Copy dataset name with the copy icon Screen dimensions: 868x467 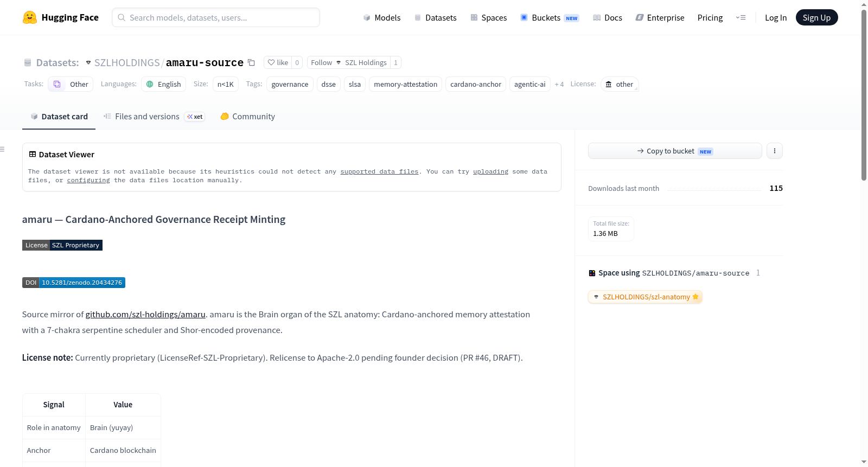click(x=251, y=62)
